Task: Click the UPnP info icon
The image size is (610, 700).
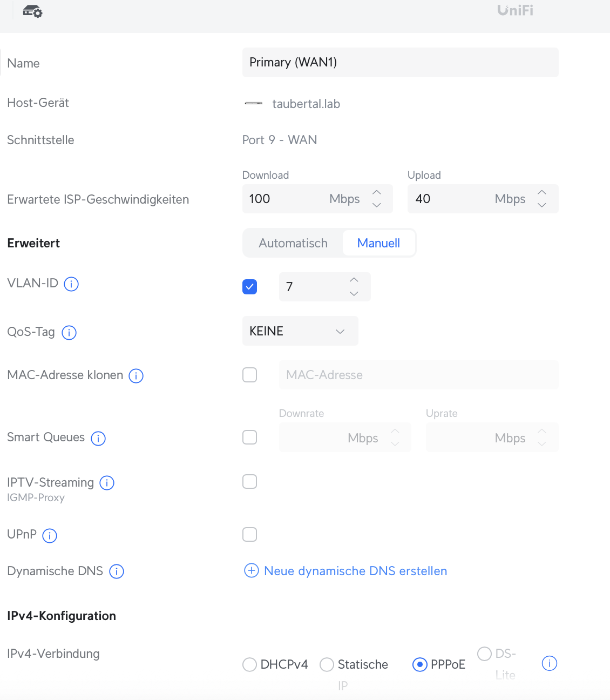Action: coord(50,535)
